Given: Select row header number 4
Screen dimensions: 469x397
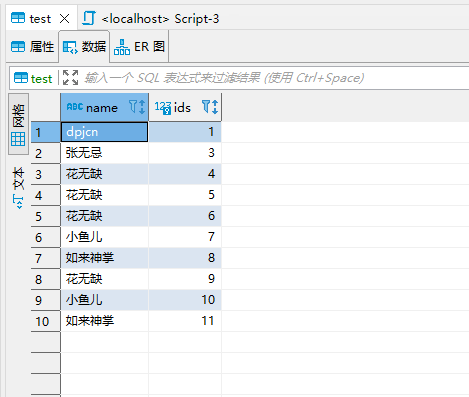Looking at the screenshot, I should point(46,195).
